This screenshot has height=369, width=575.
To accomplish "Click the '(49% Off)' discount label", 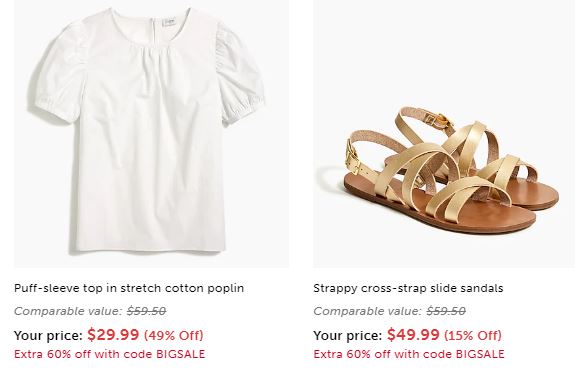I will pos(174,335).
